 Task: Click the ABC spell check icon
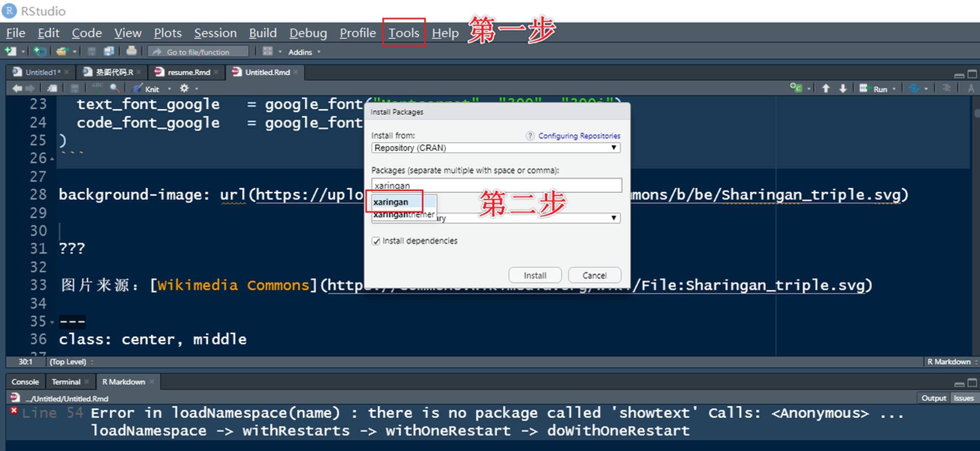point(97,88)
